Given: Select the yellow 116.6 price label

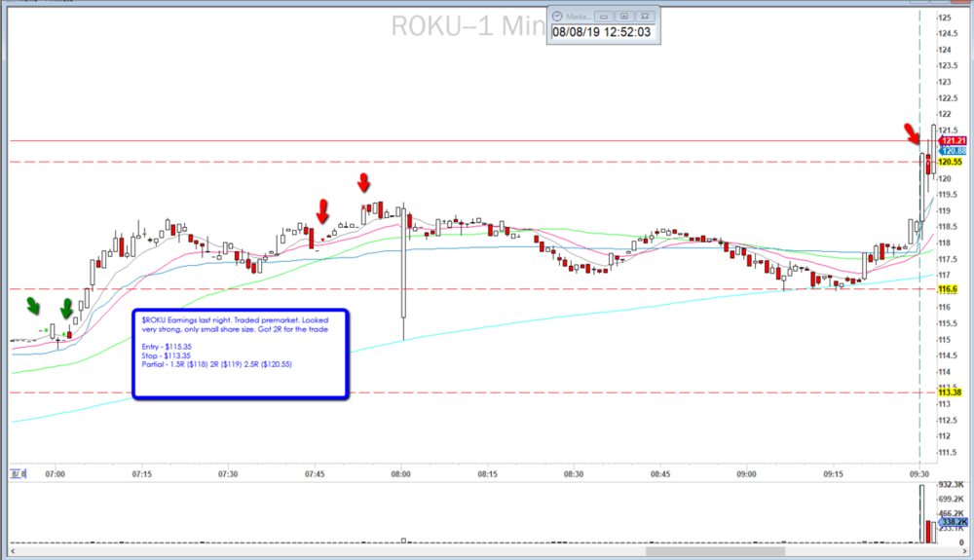Looking at the screenshot, I should coord(948,289).
